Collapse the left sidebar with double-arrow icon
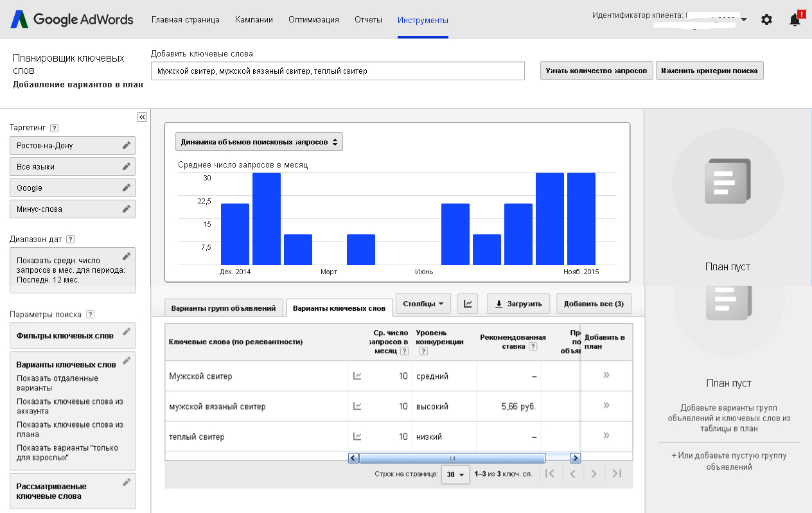Image resolution: width=812 pixels, height=513 pixels. [x=142, y=117]
